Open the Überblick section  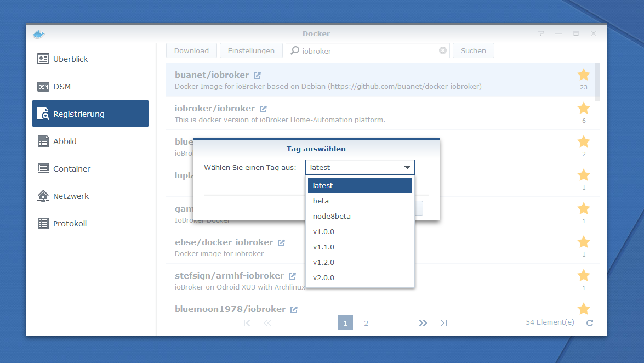pyautogui.click(x=90, y=59)
